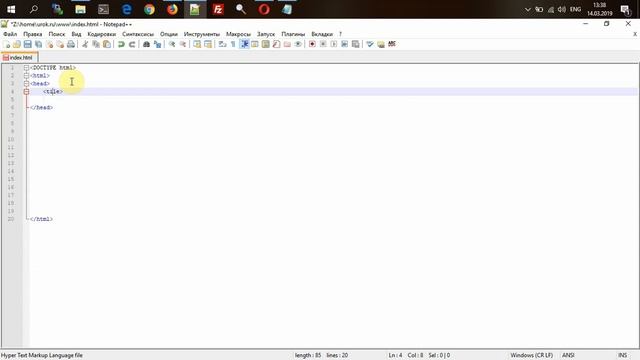Toggle show all characters pilcrow icon

point(233,44)
